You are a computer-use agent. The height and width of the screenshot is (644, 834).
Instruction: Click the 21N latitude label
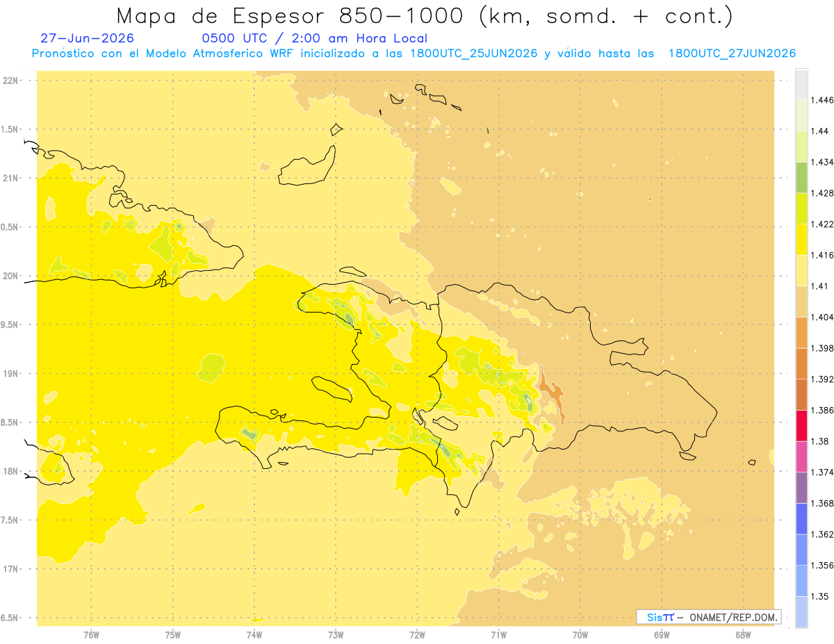point(10,179)
